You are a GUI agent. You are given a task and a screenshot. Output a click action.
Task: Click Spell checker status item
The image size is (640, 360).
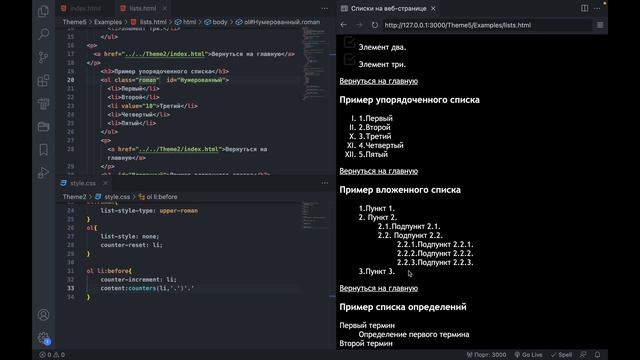click(562, 355)
